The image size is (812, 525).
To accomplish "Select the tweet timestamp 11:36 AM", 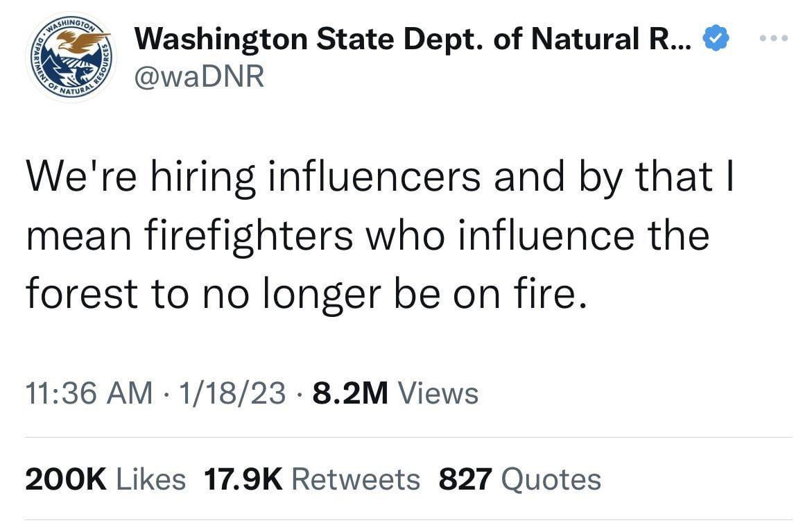I will (89, 393).
